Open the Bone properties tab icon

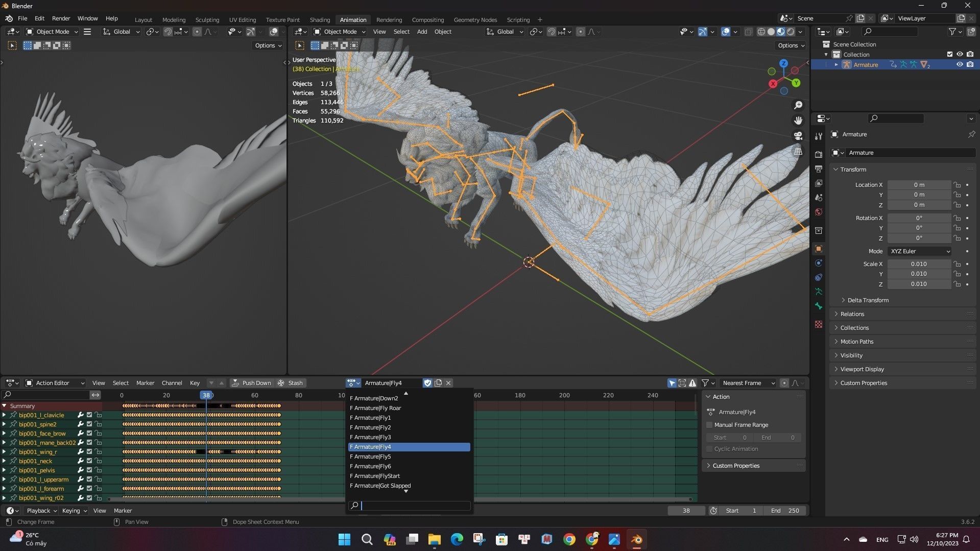click(x=819, y=306)
